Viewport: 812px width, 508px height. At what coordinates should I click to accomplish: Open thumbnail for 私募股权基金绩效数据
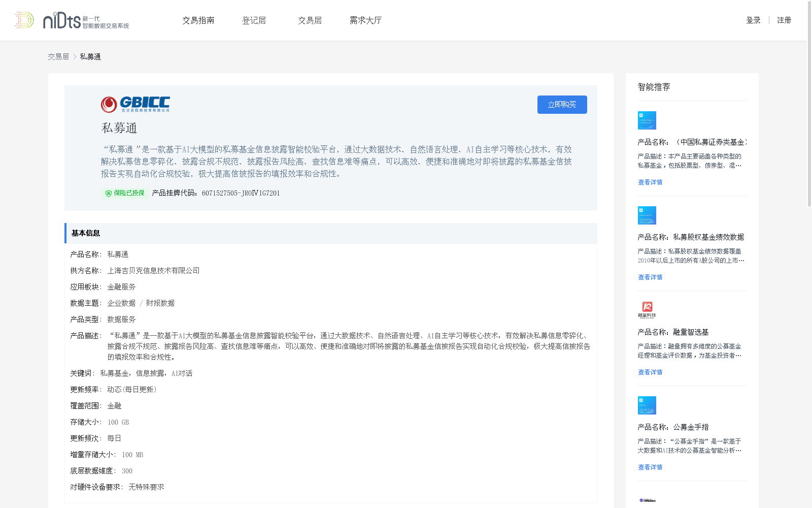[647, 215]
